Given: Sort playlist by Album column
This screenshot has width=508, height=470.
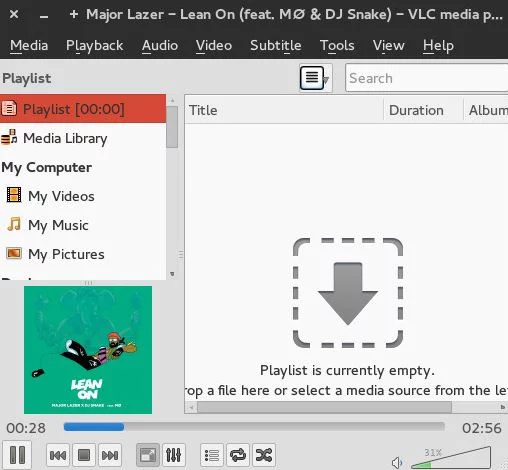Looking at the screenshot, I should pyautogui.click(x=486, y=110).
